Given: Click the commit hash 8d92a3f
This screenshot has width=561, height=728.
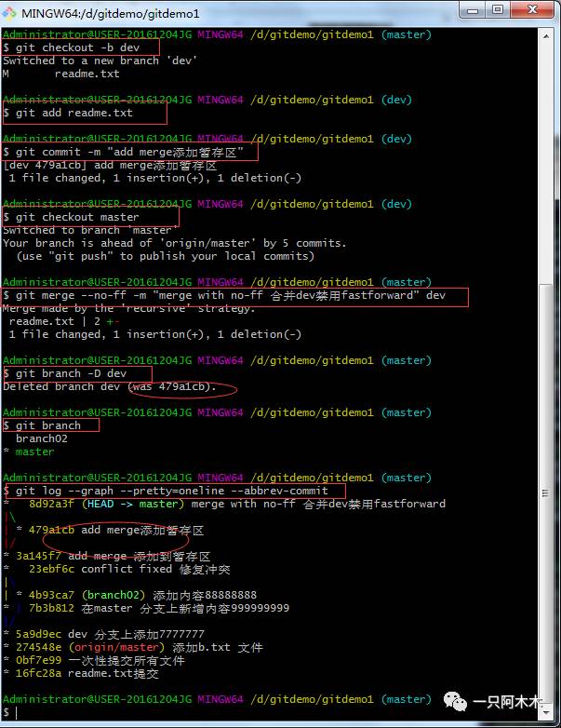Looking at the screenshot, I should [x=51, y=504].
